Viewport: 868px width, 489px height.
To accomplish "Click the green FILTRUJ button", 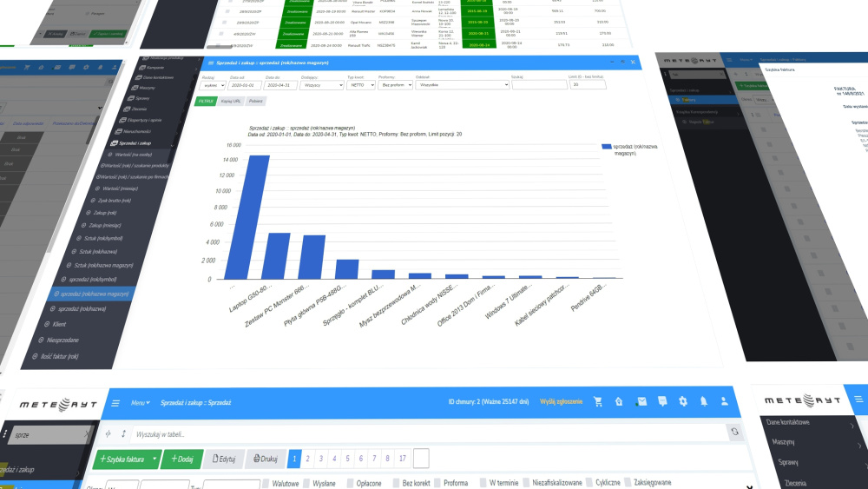I will click(x=206, y=102).
